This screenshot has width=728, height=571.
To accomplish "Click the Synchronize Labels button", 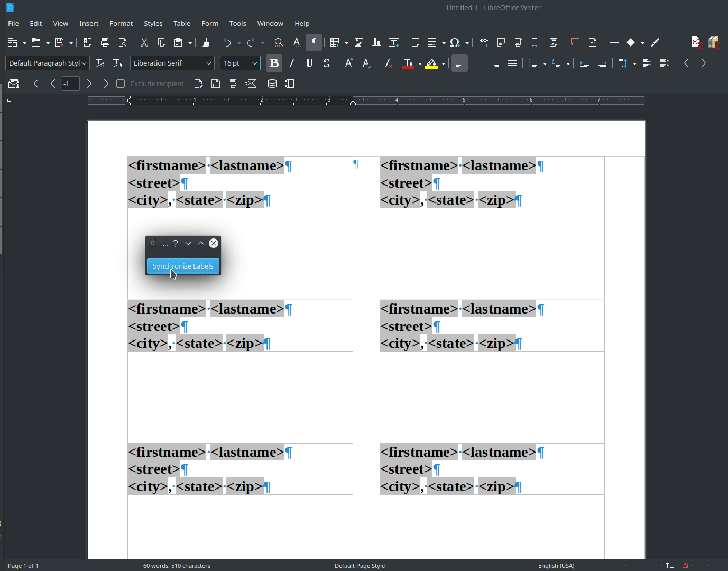I will 183,266.
